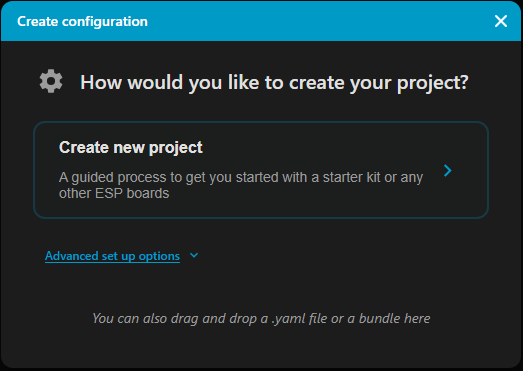Click the 'How would you like' heading

point(274,82)
